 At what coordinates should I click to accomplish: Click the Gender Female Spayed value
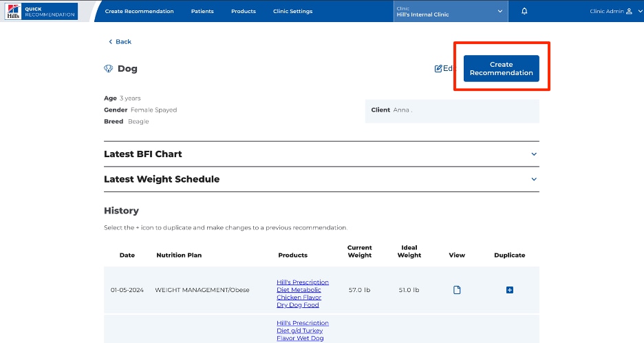point(153,110)
